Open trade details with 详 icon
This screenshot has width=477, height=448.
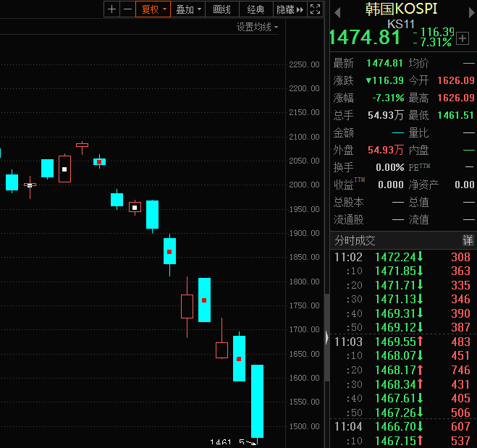pos(468,240)
